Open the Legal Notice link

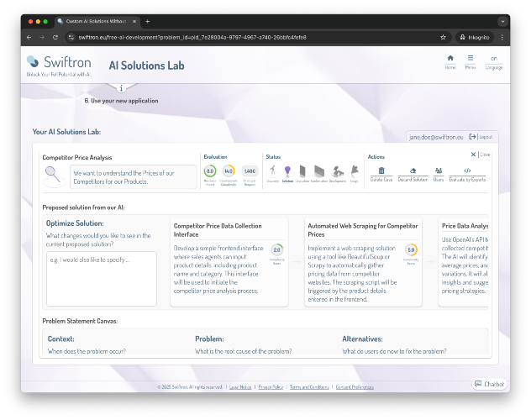pyautogui.click(x=240, y=387)
